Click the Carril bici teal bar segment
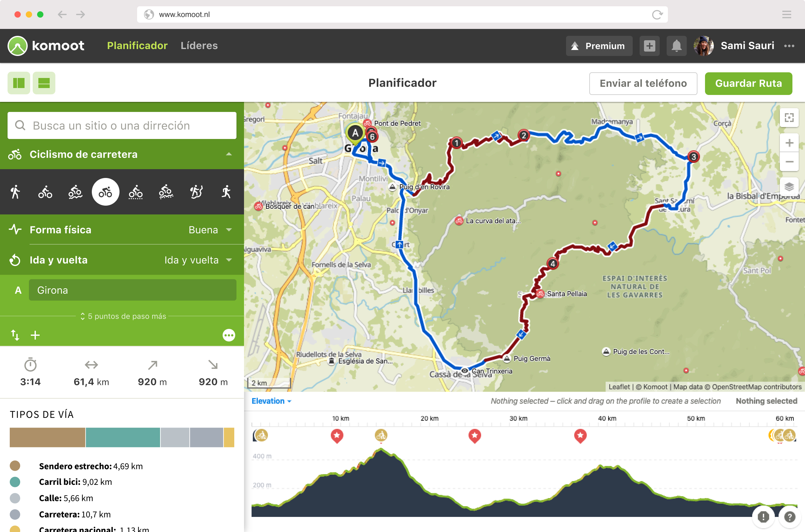805x532 pixels. pos(123,437)
